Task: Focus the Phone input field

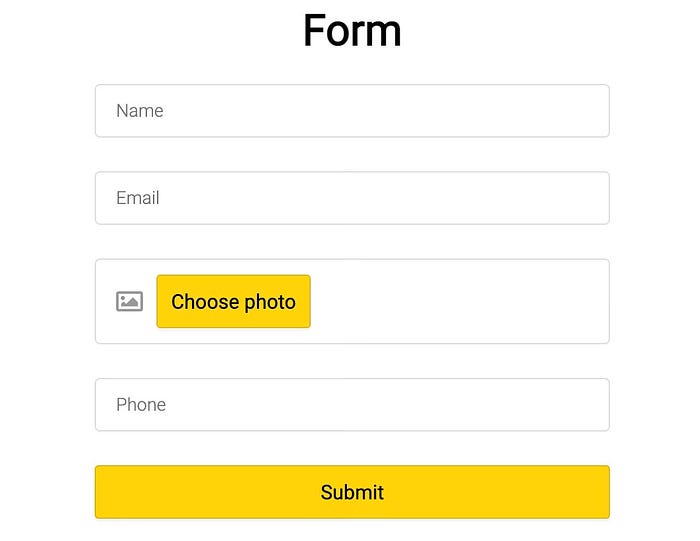Action: pos(352,404)
